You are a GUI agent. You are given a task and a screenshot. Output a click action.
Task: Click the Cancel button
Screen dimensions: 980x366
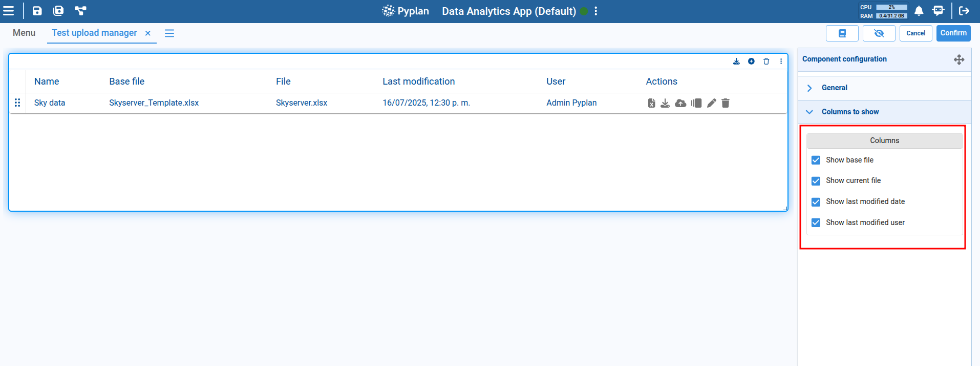click(915, 33)
